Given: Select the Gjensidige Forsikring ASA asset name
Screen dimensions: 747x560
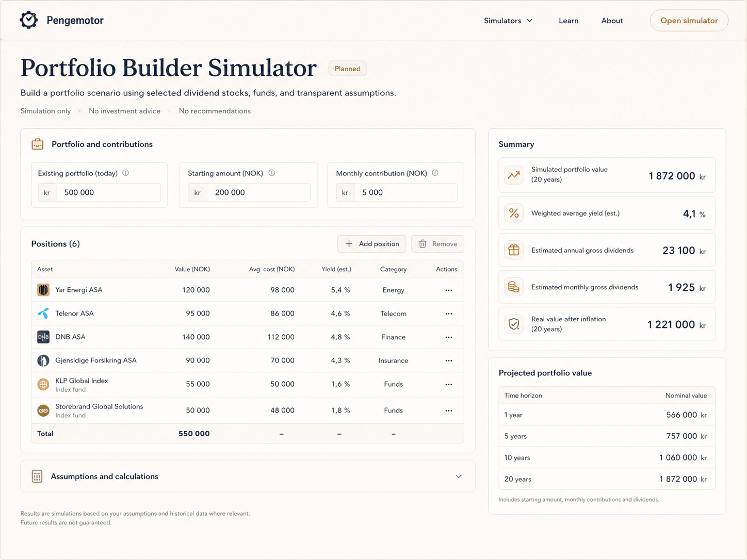Looking at the screenshot, I should [96, 360].
